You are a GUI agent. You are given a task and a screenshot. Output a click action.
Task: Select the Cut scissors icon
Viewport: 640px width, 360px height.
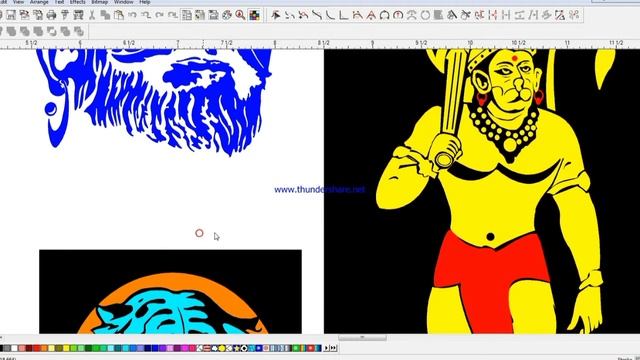click(x=92, y=16)
